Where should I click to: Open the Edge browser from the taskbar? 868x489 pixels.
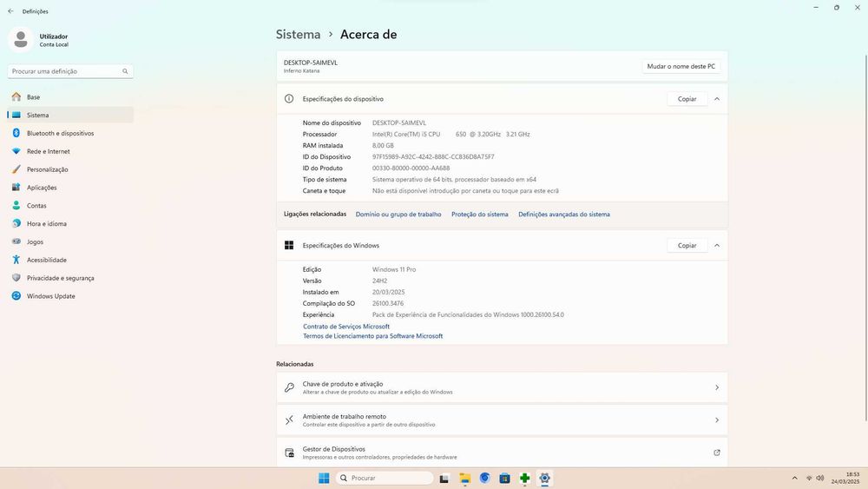tap(485, 478)
